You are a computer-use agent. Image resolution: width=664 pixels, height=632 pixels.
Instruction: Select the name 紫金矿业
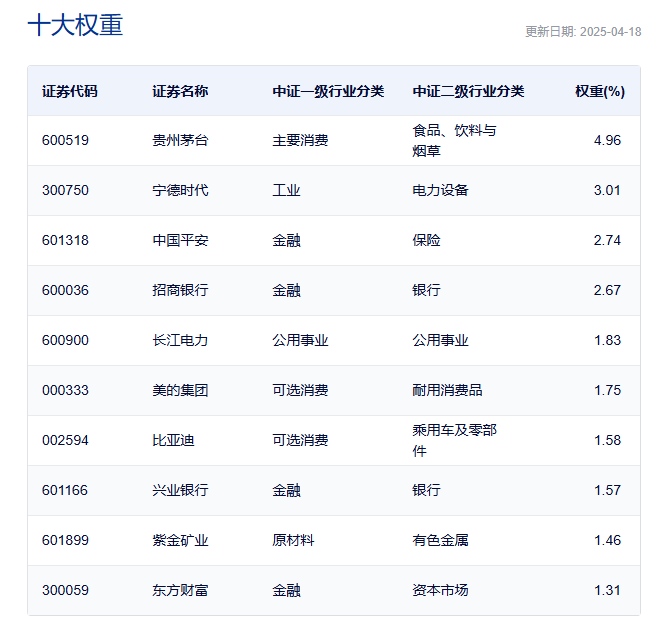180,540
